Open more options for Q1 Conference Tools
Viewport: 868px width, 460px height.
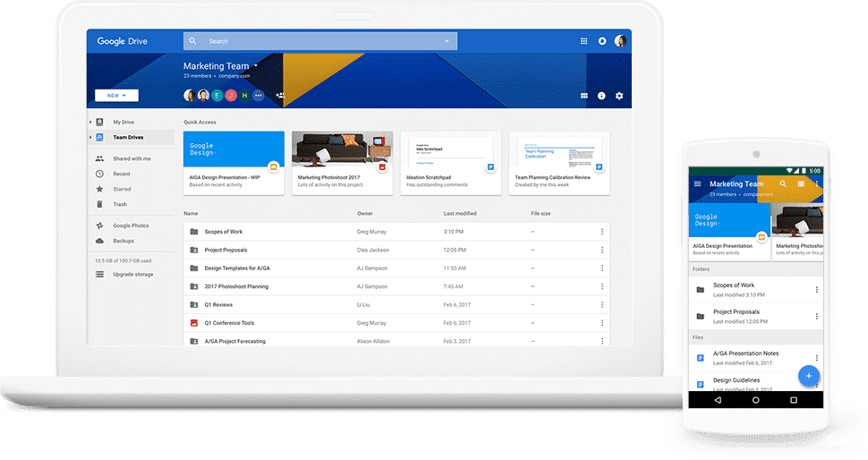601,323
